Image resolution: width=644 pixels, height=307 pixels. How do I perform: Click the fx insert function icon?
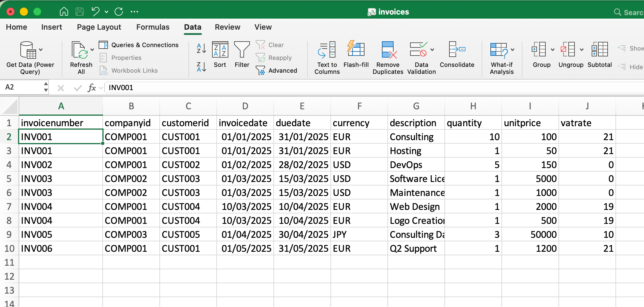click(x=92, y=88)
